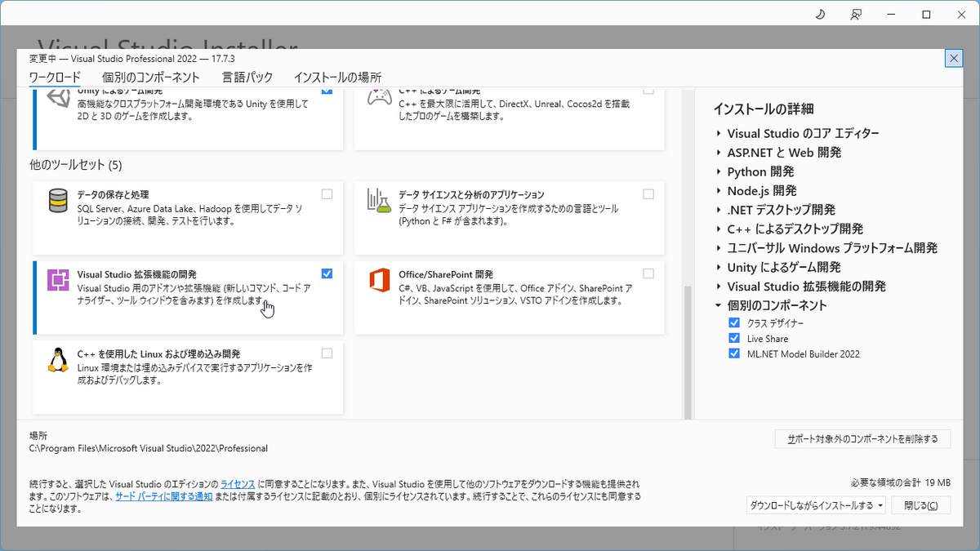Viewport: 980px width, 551px height.
Task: Check the データ サイエンスと分析 workload checkbox
Action: (648, 194)
